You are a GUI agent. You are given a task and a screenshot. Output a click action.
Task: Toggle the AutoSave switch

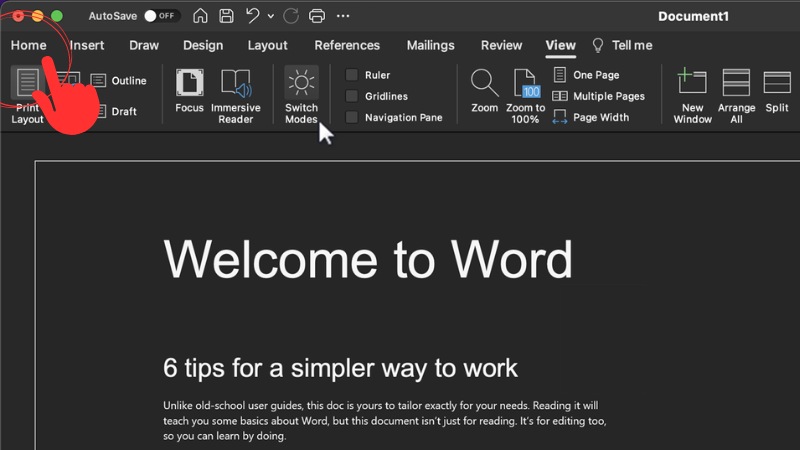[x=160, y=16]
